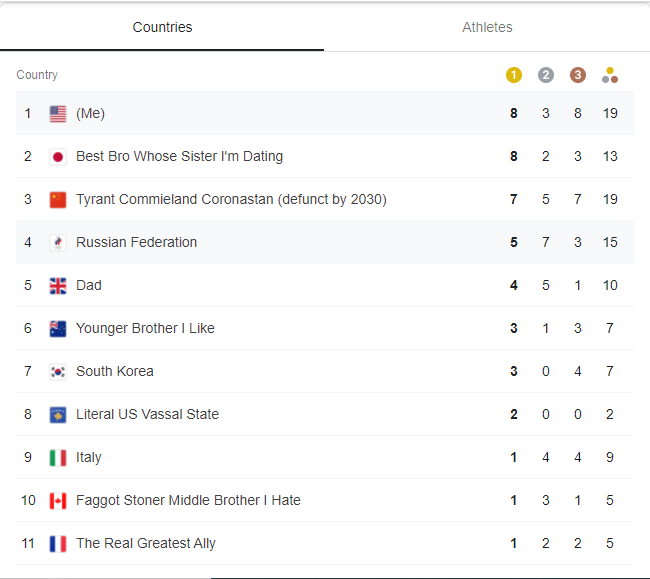Switch to the Athletes tab
This screenshot has height=579, width=650.
(x=487, y=27)
